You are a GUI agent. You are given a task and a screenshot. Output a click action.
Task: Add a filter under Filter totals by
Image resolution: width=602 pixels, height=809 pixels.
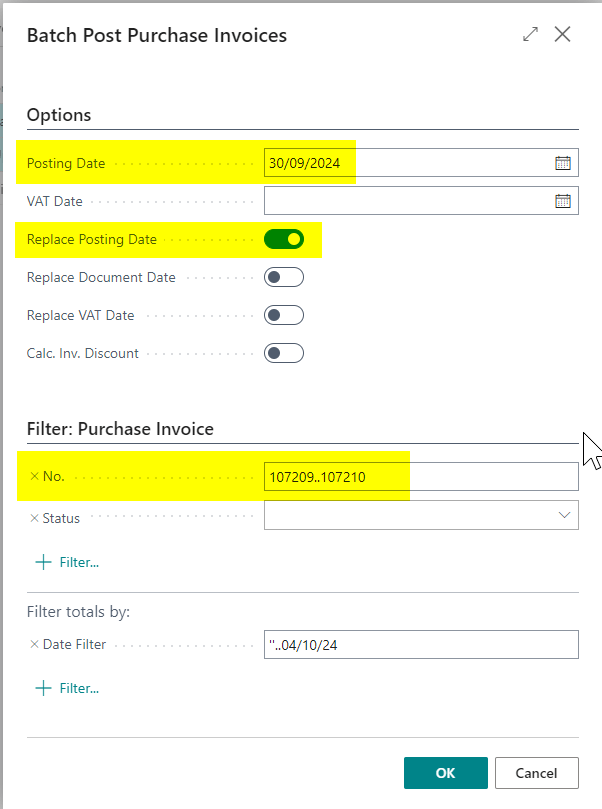pyautogui.click(x=68, y=688)
